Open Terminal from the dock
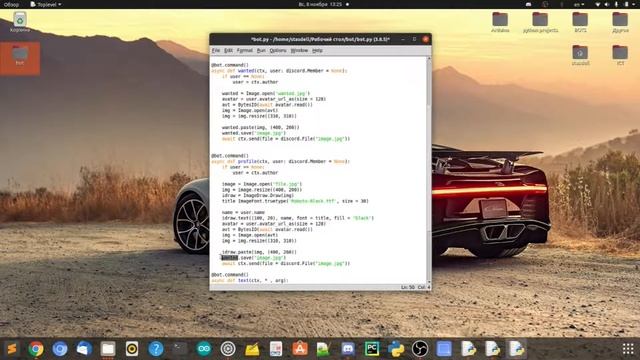 pos(180,349)
